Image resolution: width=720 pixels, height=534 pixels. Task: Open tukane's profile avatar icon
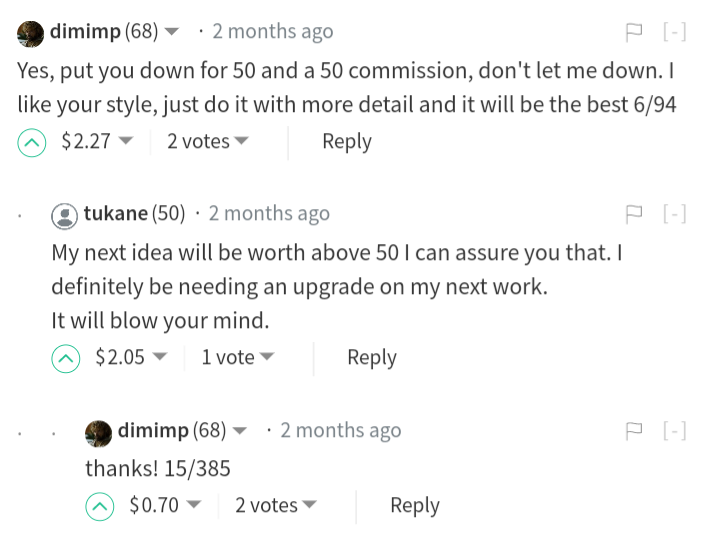pos(65,214)
